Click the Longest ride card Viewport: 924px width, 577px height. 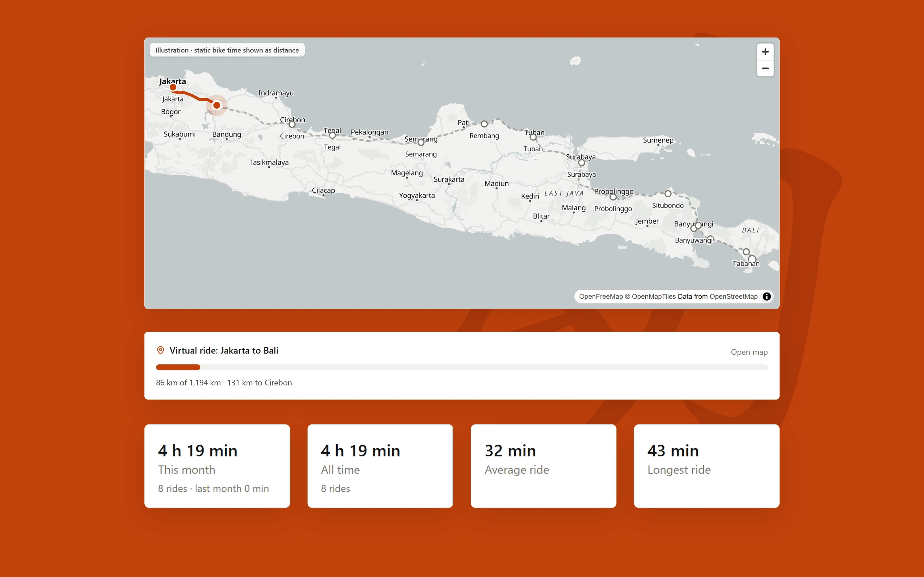tap(706, 466)
